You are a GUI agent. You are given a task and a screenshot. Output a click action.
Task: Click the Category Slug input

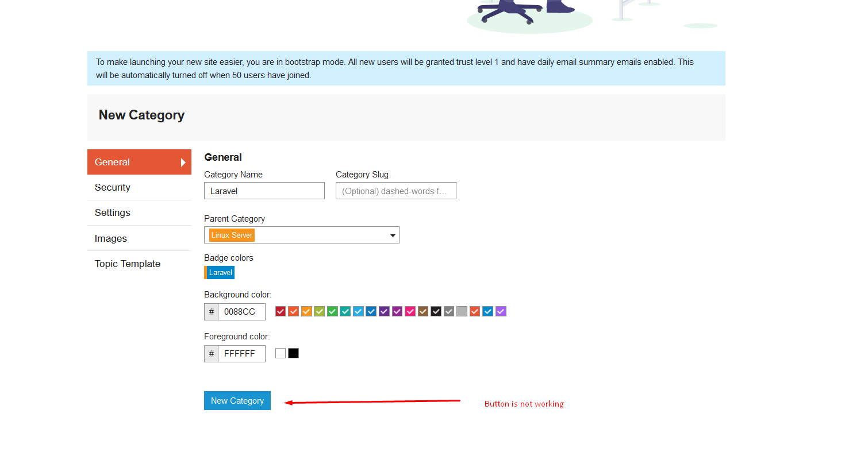pyautogui.click(x=395, y=191)
